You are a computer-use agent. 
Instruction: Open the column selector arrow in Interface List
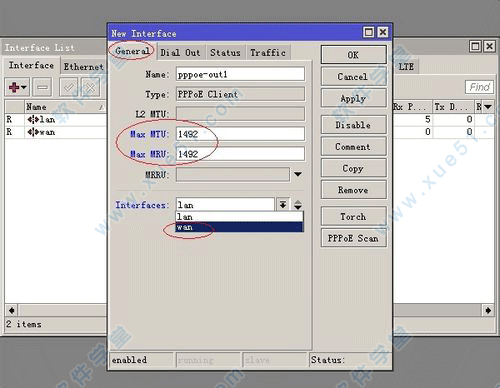point(488,107)
